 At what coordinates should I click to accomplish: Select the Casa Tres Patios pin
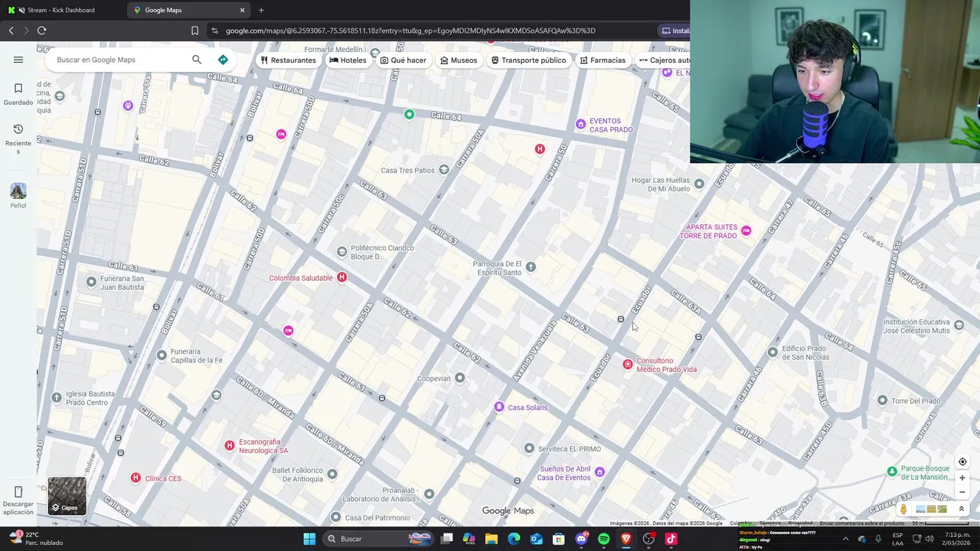coord(443,170)
